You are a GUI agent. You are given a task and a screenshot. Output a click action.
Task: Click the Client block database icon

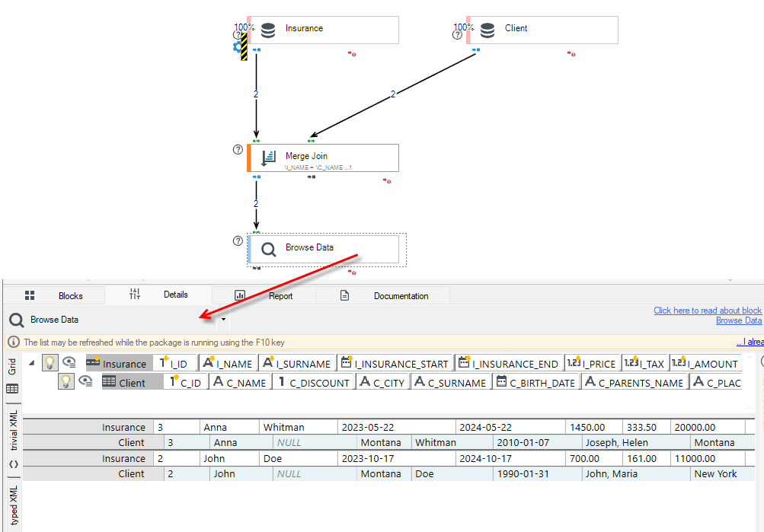click(487, 30)
